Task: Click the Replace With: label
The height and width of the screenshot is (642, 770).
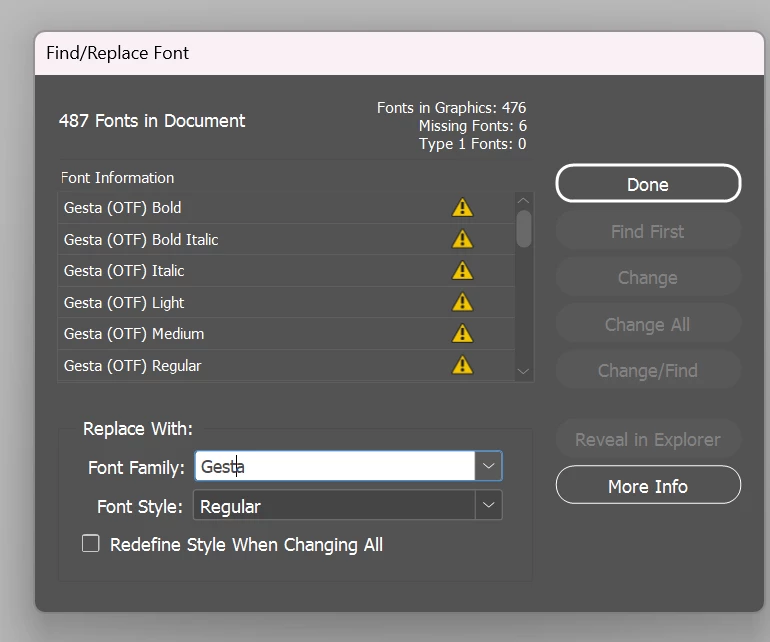Action: (x=138, y=429)
